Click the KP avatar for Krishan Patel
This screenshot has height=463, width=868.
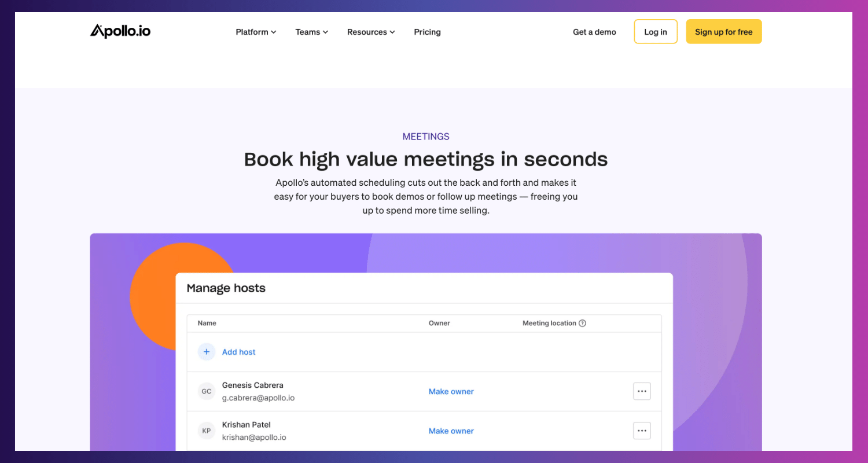[207, 431]
